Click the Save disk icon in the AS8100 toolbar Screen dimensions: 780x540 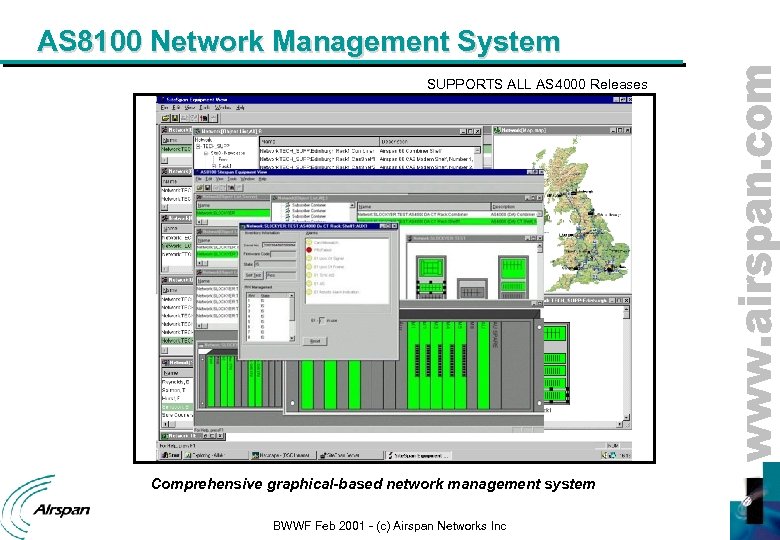207,187
